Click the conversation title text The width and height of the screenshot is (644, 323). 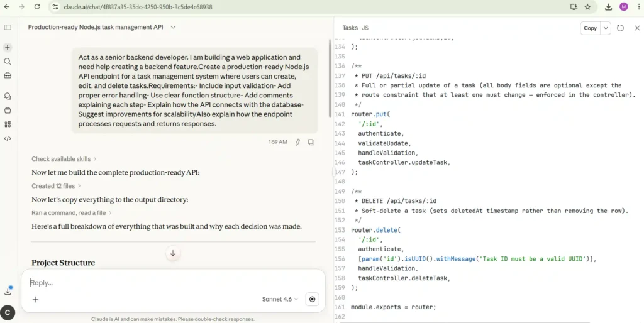96,27
